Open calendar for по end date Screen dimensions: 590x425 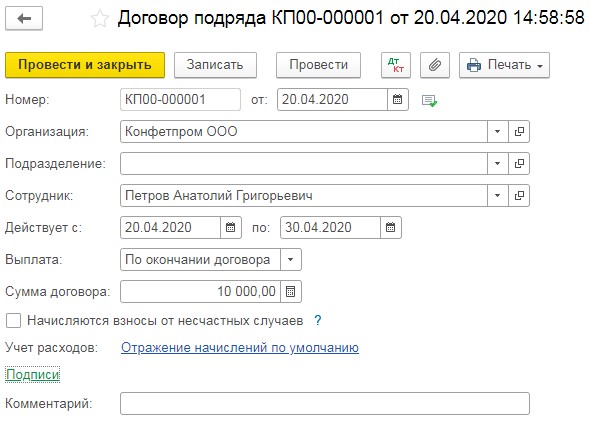pyautogui.click(x=391, y=227)
